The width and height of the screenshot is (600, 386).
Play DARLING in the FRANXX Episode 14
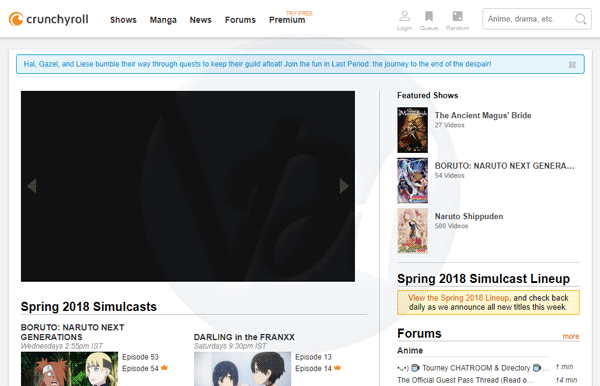pyautogui.click(x=313, y=368)
